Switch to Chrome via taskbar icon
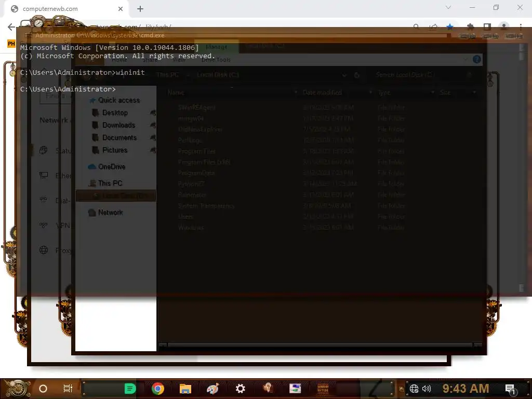Screen dimensions: 532x399 (x=158, y=389)
